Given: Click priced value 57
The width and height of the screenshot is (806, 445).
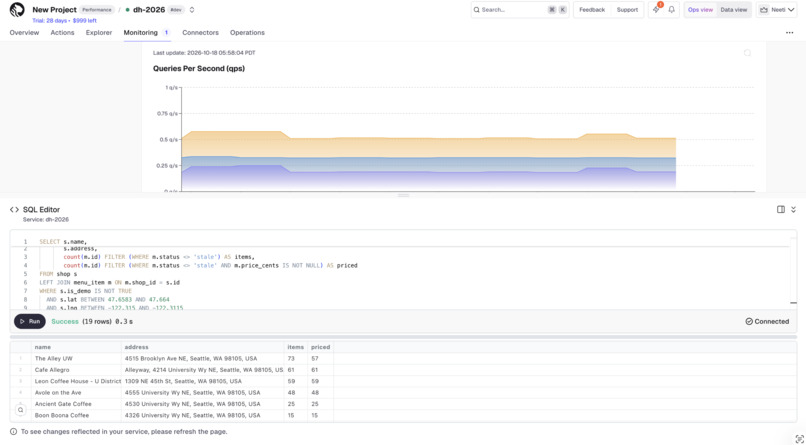Looking at the screenshot, I should [315, 359].
